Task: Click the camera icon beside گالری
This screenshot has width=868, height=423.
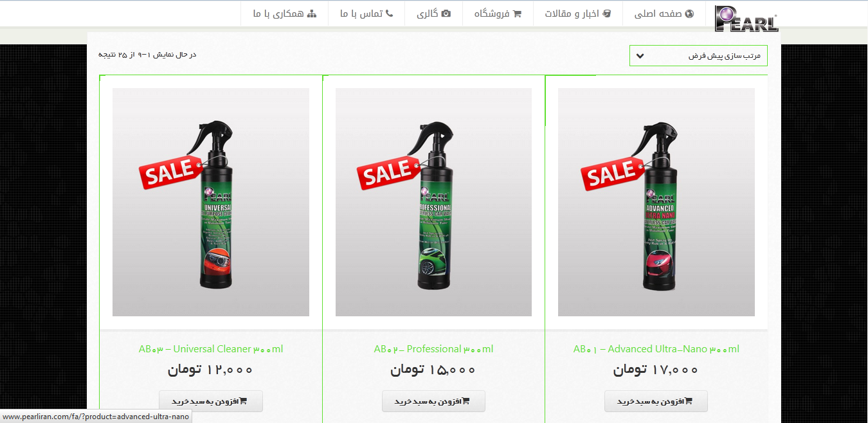Action: pyautogui.click(x=446, y=14)
